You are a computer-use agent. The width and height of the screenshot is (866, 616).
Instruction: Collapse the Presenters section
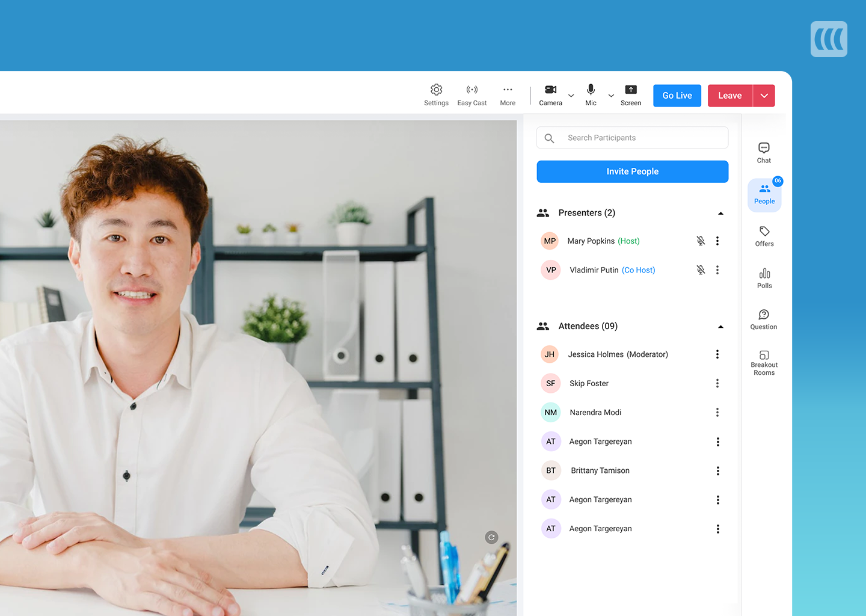tap(720, 214)
